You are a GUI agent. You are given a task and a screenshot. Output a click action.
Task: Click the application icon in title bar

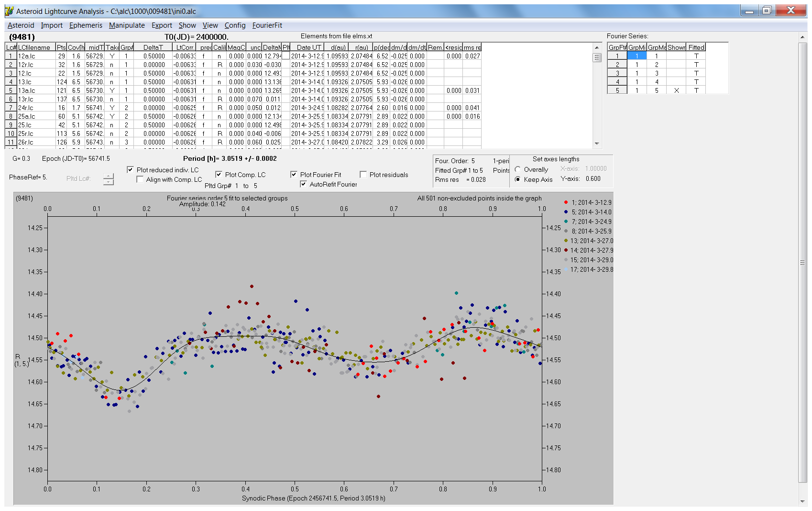(x=10, y=11)
